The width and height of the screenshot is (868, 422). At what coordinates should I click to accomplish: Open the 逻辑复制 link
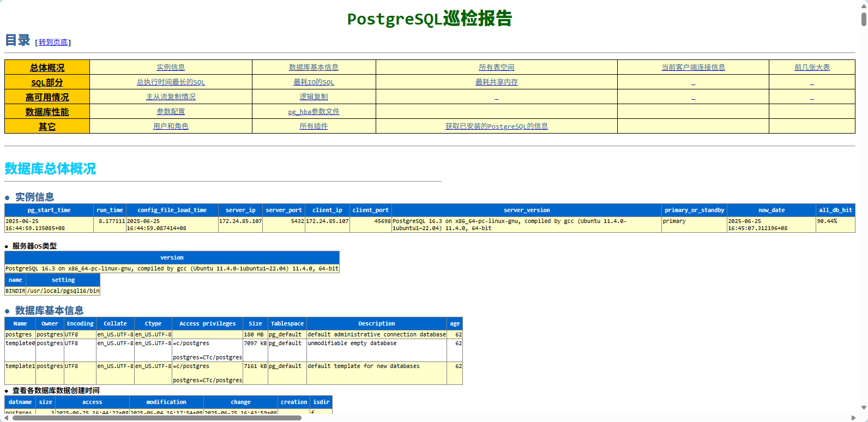(314, 97)
